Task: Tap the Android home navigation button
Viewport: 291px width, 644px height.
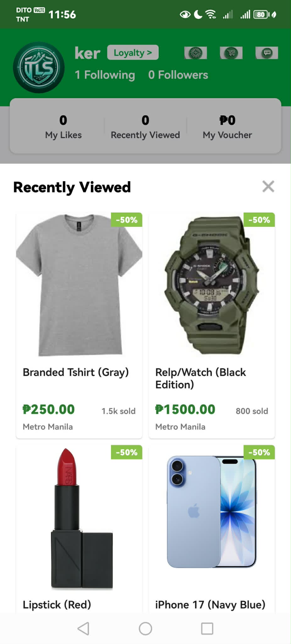Action: tap(145, 629)
